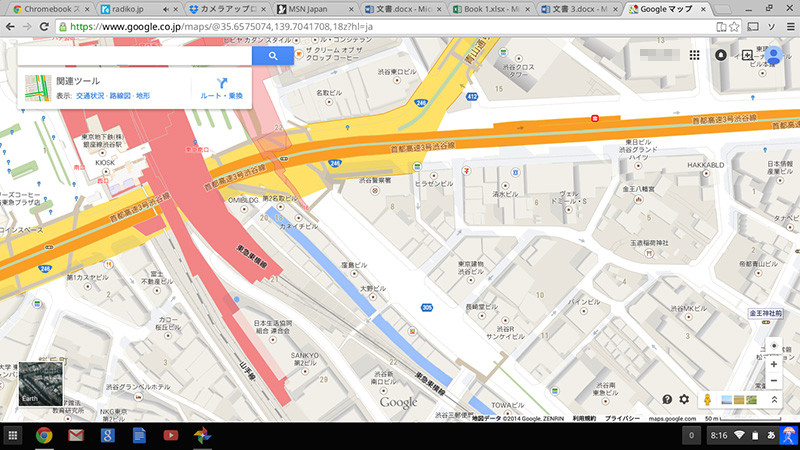
Task: Open the 利用規約 terms link
Action: [x=584, y=418]
